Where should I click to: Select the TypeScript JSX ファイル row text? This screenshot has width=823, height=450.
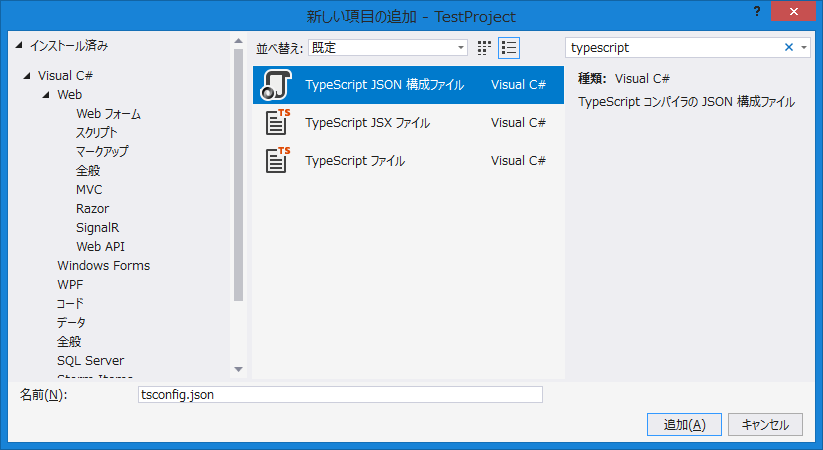click(367, 122)
